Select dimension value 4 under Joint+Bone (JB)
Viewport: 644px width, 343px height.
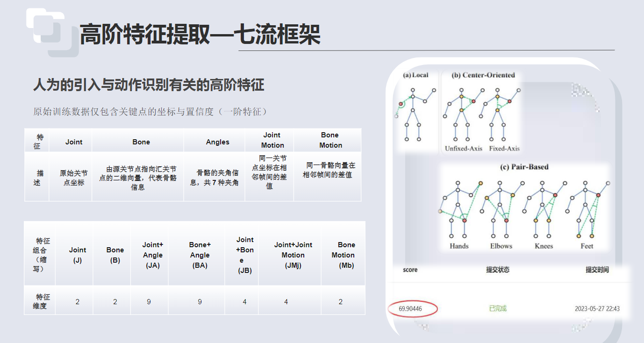coord(244,302)
